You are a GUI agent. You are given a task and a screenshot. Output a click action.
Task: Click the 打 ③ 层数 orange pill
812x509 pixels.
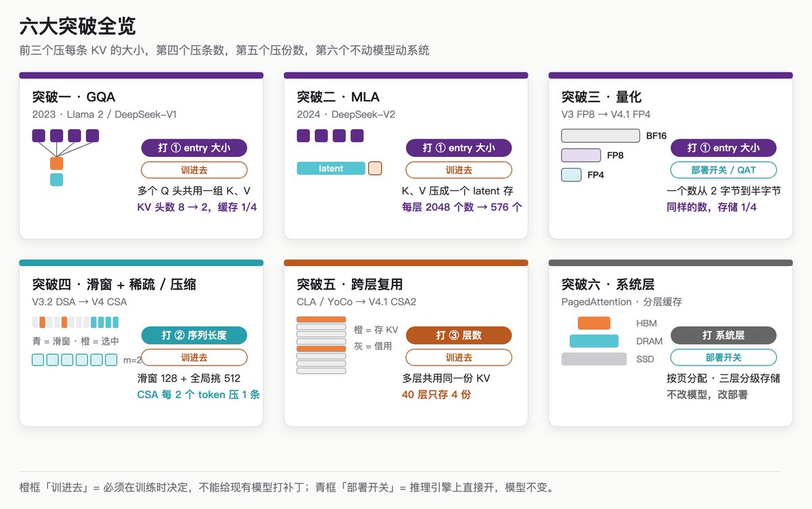click(459, 335)
